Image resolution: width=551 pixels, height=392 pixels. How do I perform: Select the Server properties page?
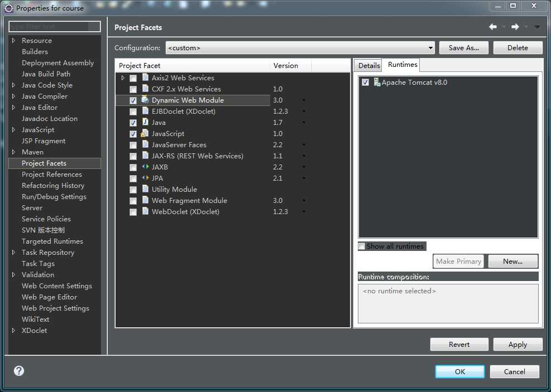[x=32, y=208]
